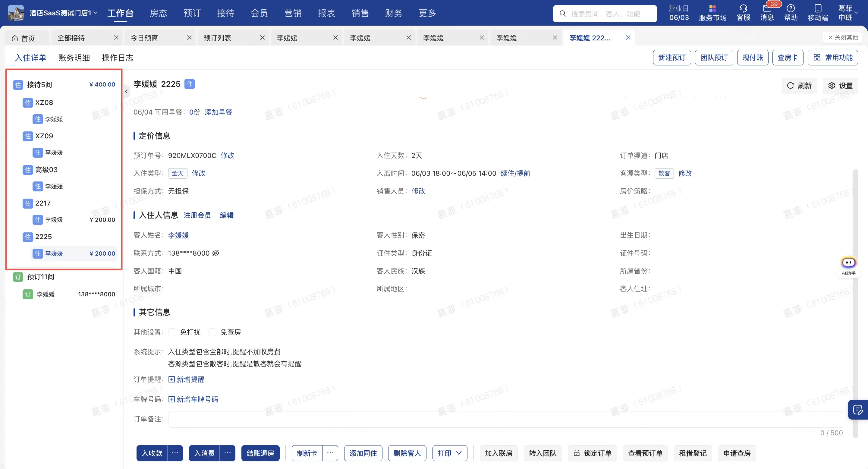
Task: Open the 房态 menu
Action: (x=158, y=13)
